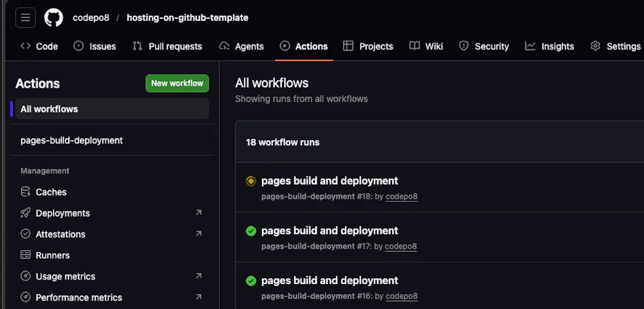Click the 'All workflows' page heading

pos(272,83)
